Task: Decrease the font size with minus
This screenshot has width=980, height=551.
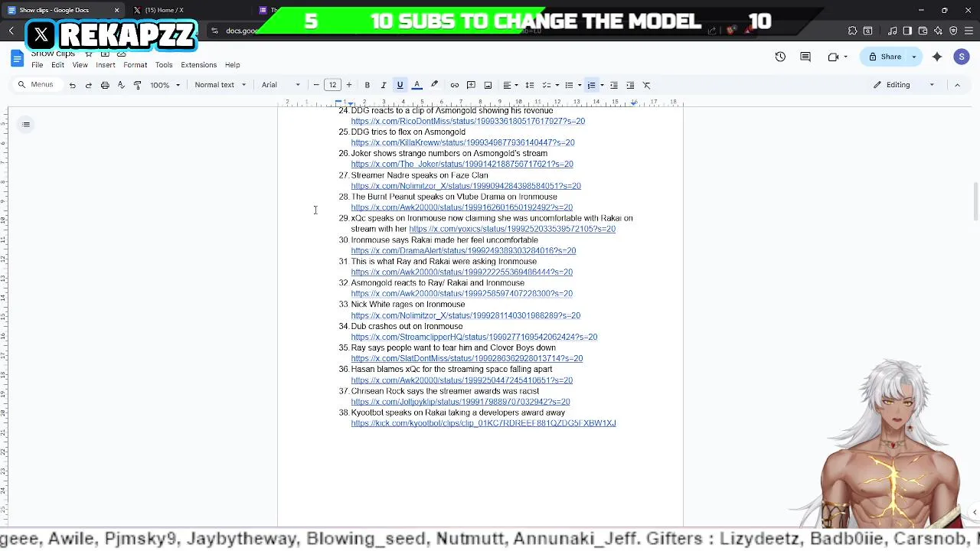Action: (x=316, y=85)
